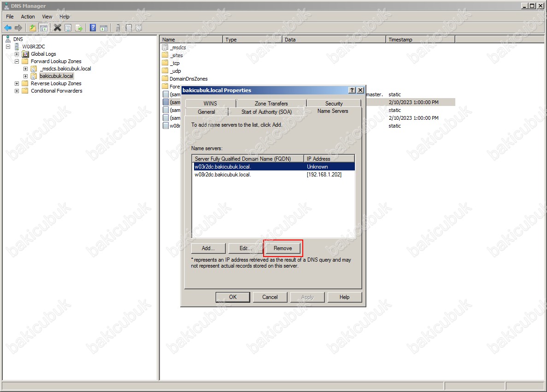
Task: Select _msdcs.bakicubuk.local zone in tree
Action: coord(65,69)
